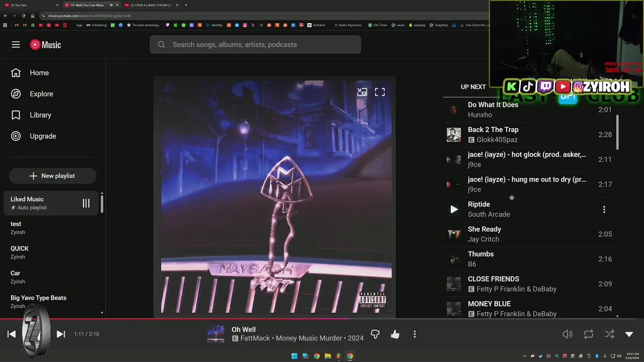Image resolution: width=644 pixels, height=362 pixels.
Task: Open pearpop bookmark
Action: (x=417, y=25)
